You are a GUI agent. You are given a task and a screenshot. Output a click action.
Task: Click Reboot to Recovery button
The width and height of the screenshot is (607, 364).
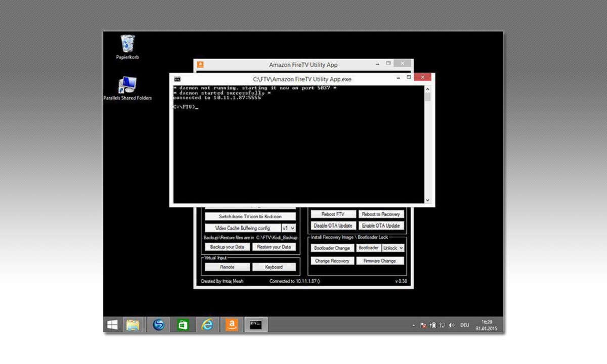pyautogui.click(x=381, y=214)
